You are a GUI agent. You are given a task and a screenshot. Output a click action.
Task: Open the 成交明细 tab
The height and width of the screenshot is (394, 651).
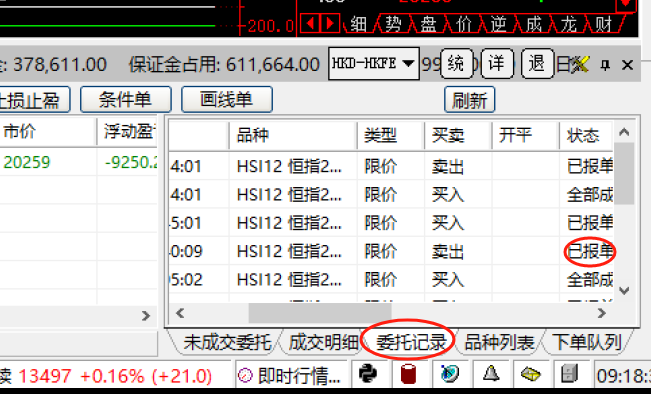323,343
